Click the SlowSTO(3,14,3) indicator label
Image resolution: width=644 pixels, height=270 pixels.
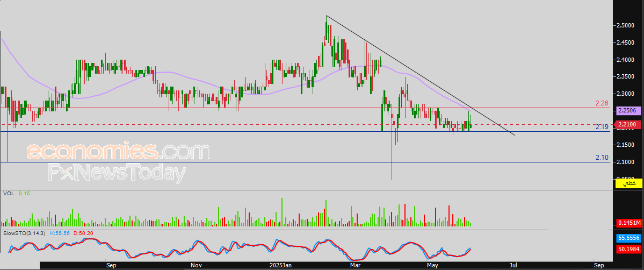point(24,233)
